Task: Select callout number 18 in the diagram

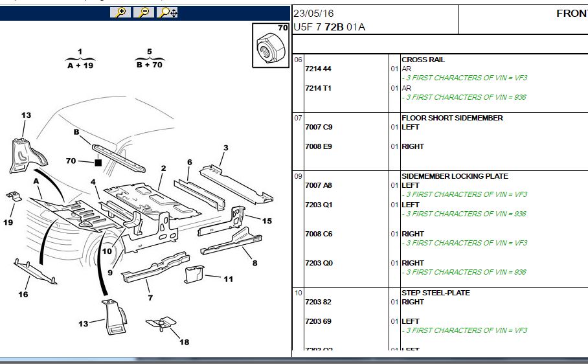Action: click(184, 342)
